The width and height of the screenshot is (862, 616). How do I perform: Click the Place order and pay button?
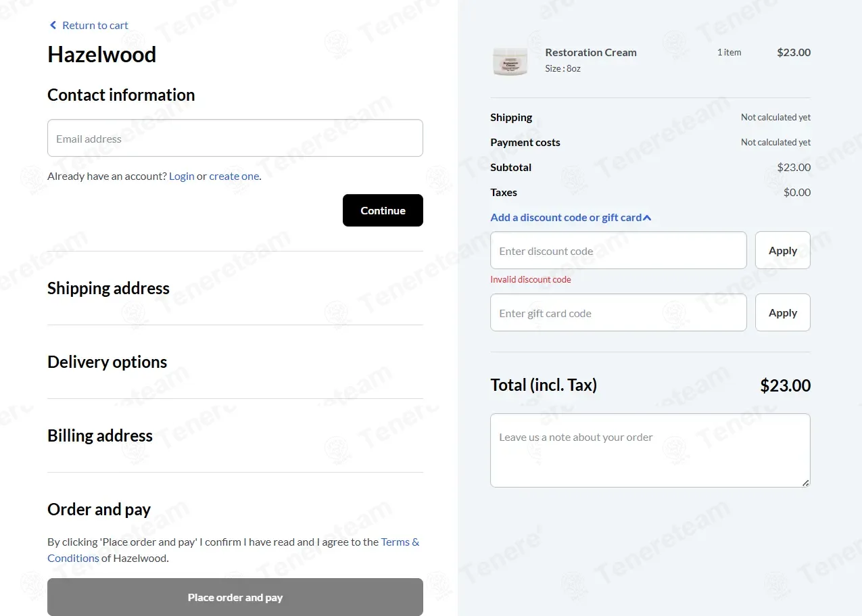(235, 597)
